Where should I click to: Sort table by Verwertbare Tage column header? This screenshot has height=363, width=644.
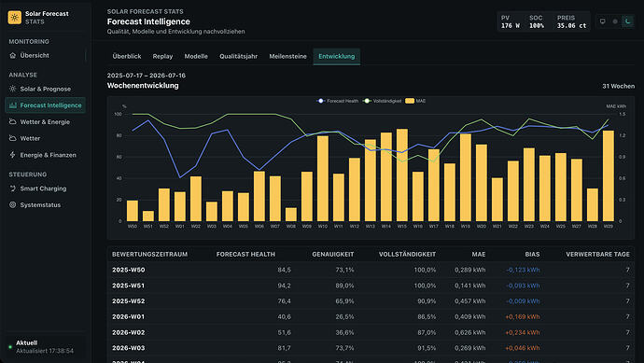click(x=597, y=254)
